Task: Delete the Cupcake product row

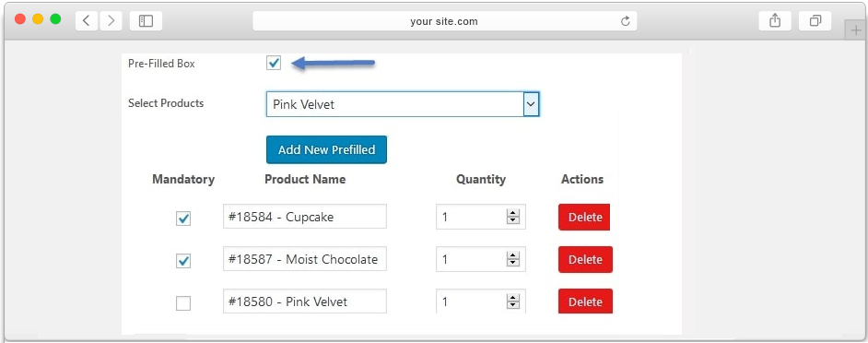Action: point(584,218)
